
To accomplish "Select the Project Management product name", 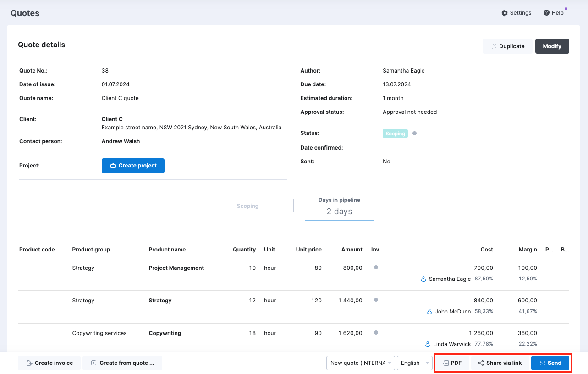I will (x=176, y=268).
